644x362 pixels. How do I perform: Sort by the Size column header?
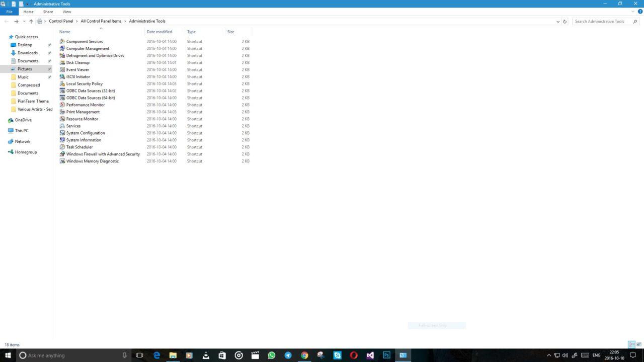[x=238, y=32]
